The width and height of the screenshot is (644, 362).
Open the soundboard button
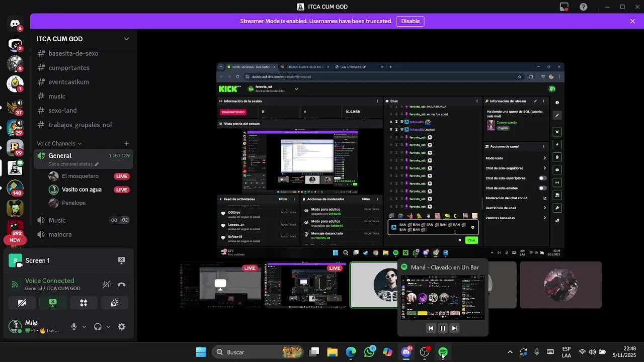(115, 303)
